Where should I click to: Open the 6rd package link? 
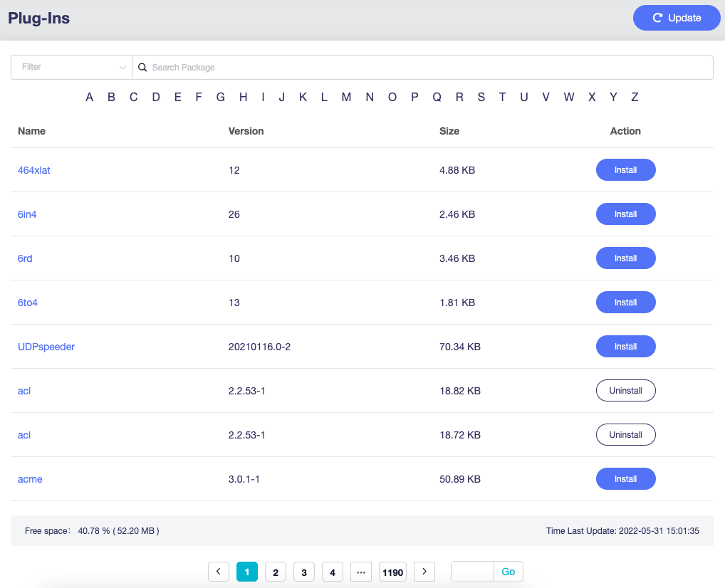25,258
